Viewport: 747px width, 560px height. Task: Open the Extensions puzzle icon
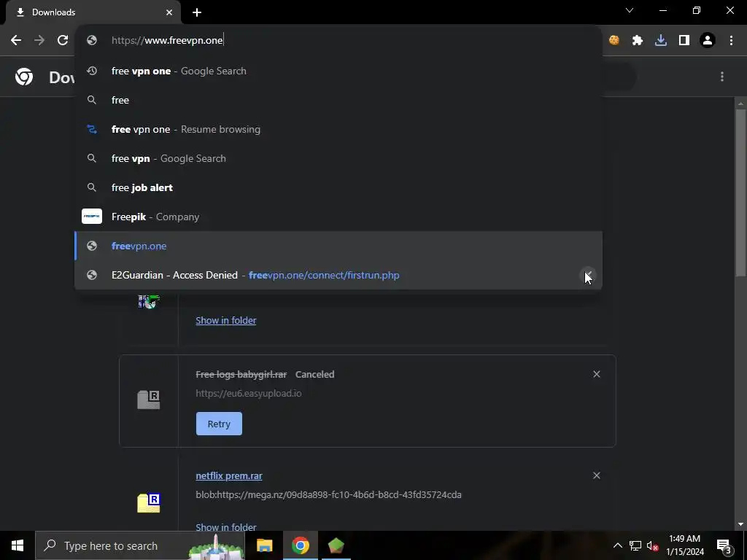pyautogui.click(x=638, y=41)
